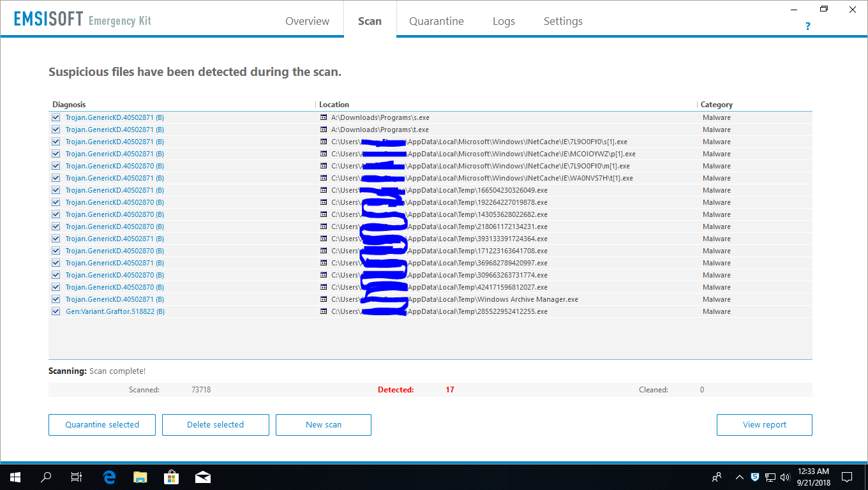The width and height of the screenshot is (868, 490).
Task: Deselect the 166504230326049.exe detection checkbox
Action: tap(56, 190)
